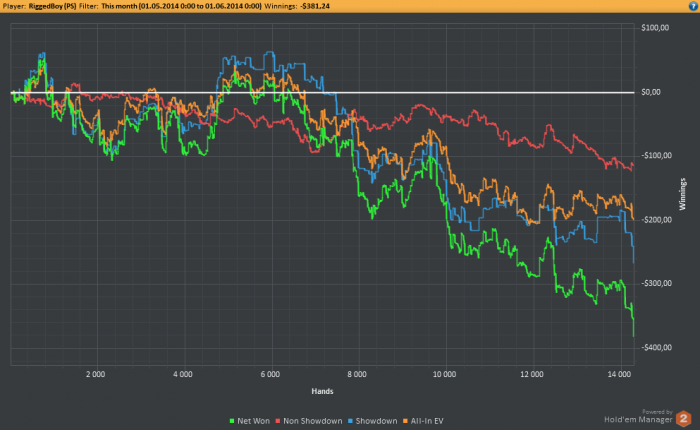Click the This month filter date range
700x430 pixels.
181,6
